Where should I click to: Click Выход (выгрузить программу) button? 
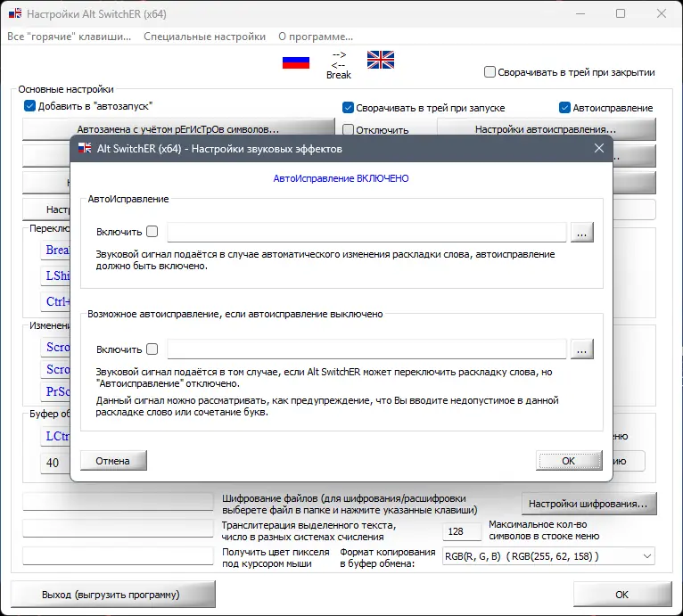(112, 595)
